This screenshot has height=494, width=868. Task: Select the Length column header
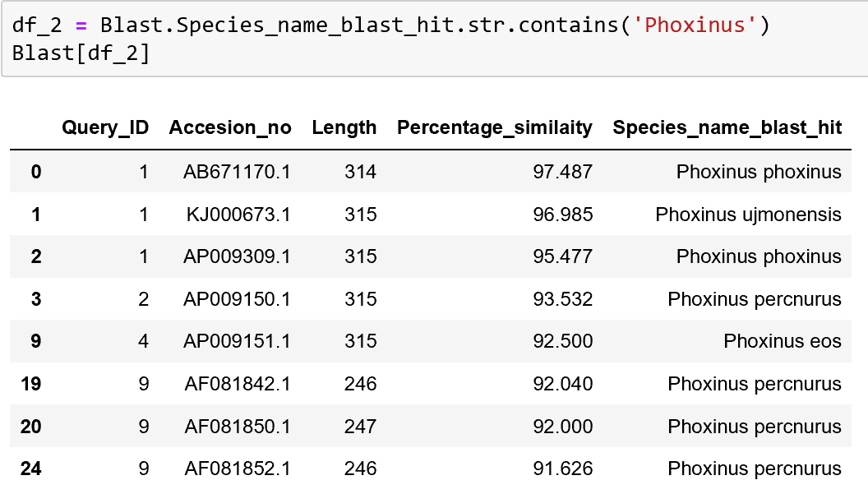pos(344,127)
